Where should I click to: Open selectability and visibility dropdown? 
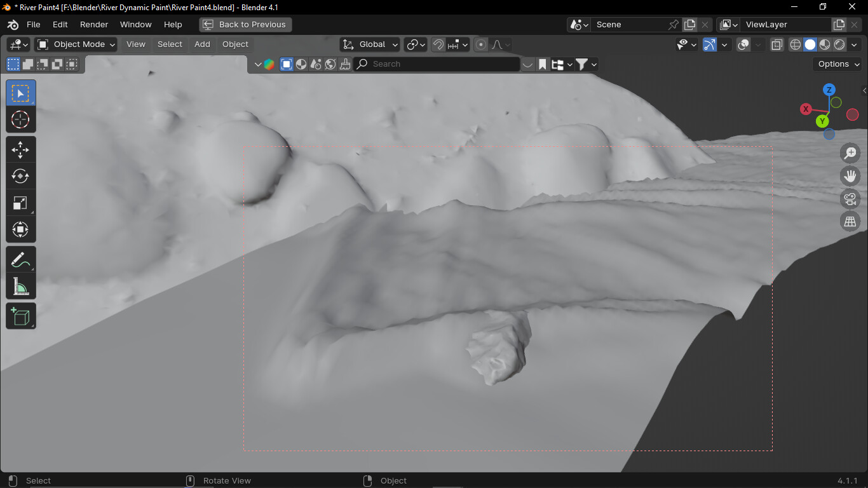pyautogui.click(x=686, y=44)
